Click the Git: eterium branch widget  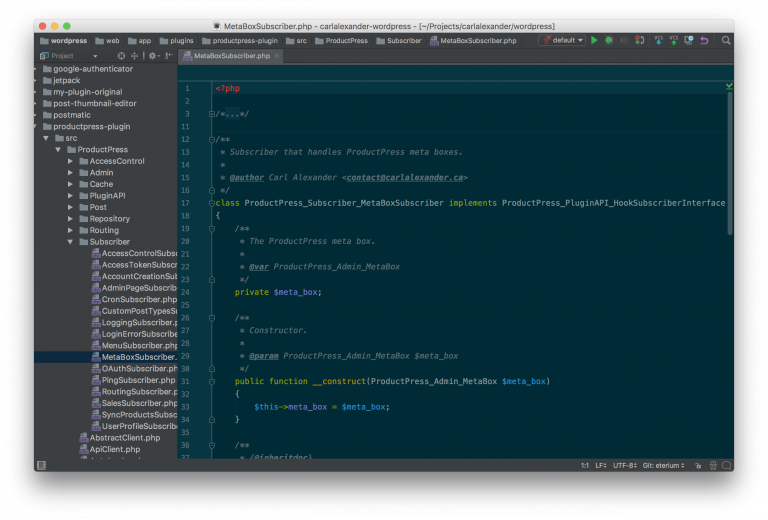click(663, 465)
